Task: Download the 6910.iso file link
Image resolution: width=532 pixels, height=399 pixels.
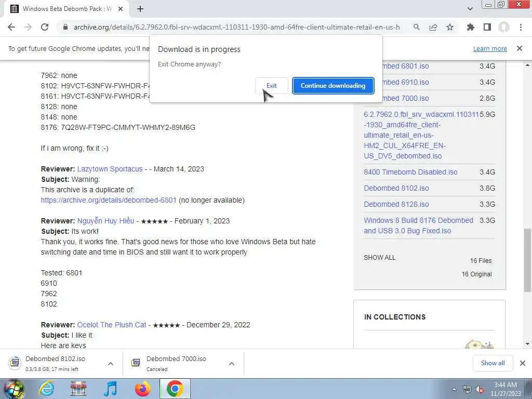Action: [406, 82]
